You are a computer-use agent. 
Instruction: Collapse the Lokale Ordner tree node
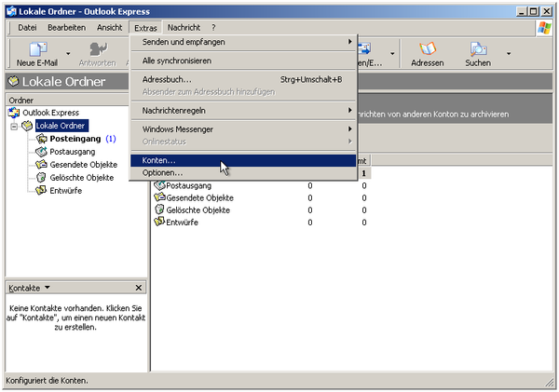14,126
